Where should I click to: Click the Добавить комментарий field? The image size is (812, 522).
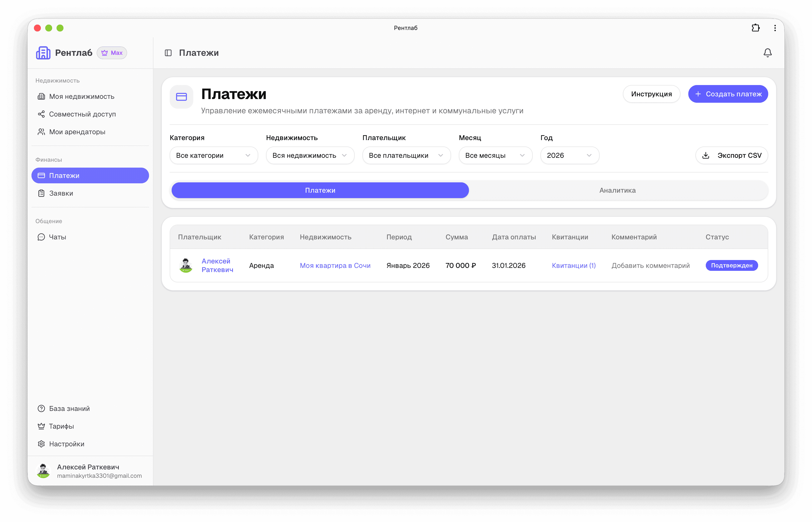[x=650, y=265]
